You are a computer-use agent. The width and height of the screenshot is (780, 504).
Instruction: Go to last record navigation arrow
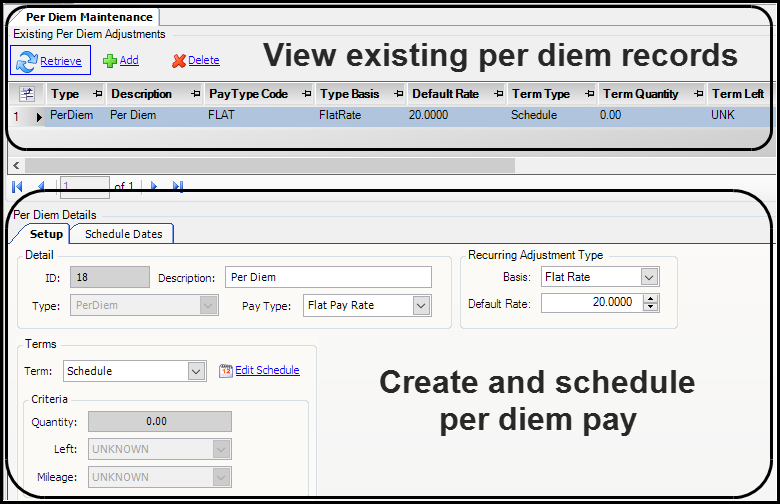(178, 187)
